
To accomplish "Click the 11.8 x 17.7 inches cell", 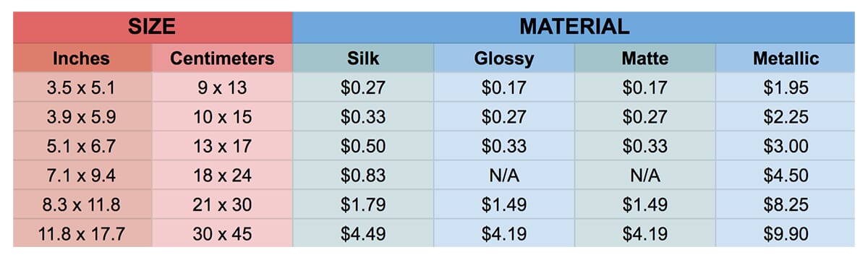I will pyautogui.click(x=82, y=233).
